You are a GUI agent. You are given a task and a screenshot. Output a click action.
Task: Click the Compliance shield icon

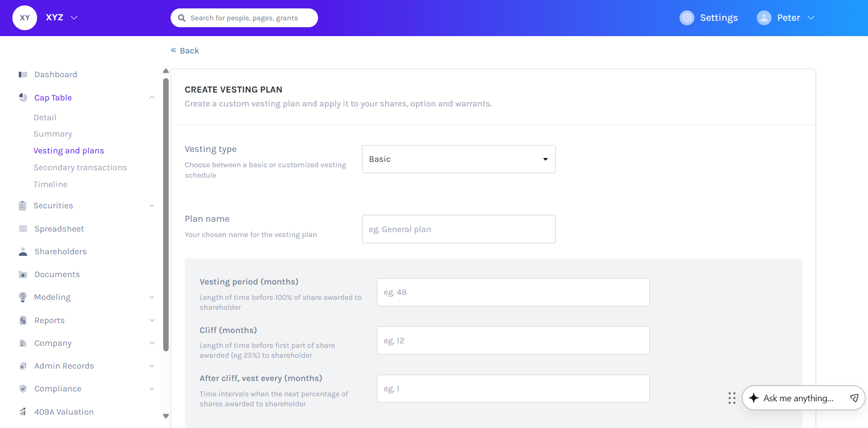coord(23,389)
